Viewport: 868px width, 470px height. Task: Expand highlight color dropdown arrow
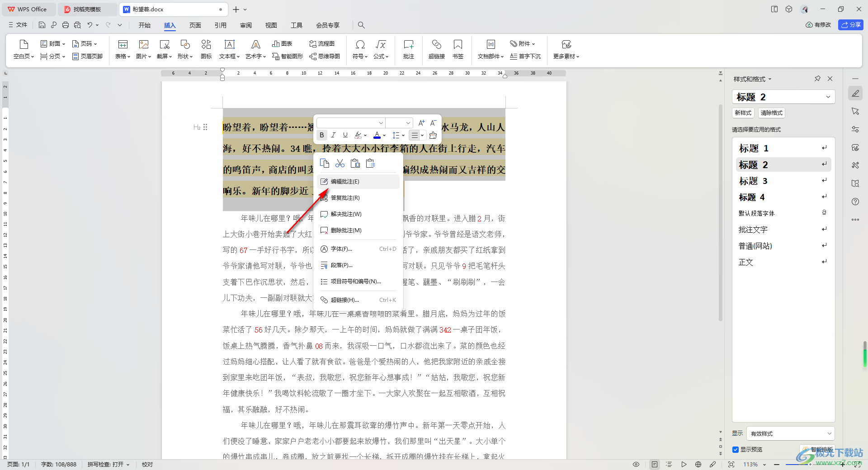(365, 136)
